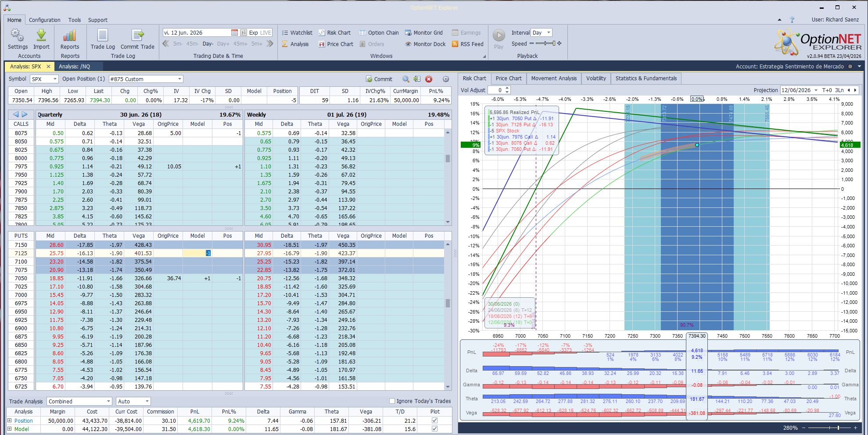This screenshot has width=868, height=435.
Task: Close the Analysis: SPX tab
Action: [x=48, y=67]
